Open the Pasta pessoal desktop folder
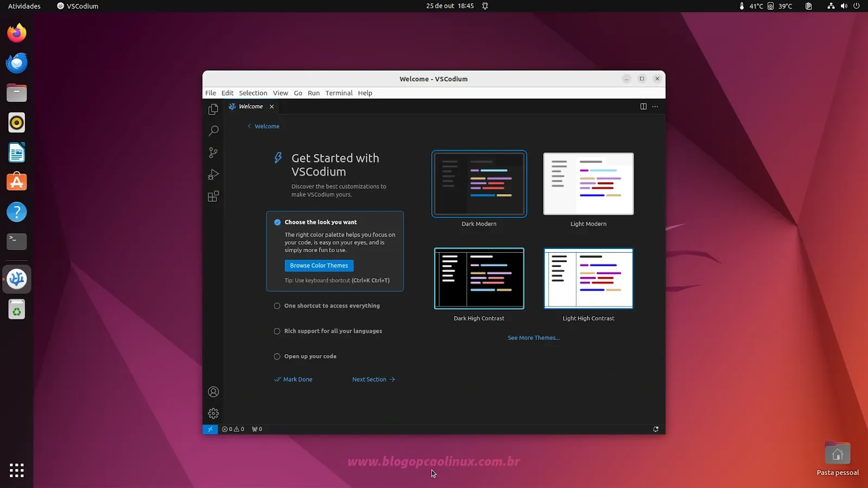 point(838,459)
